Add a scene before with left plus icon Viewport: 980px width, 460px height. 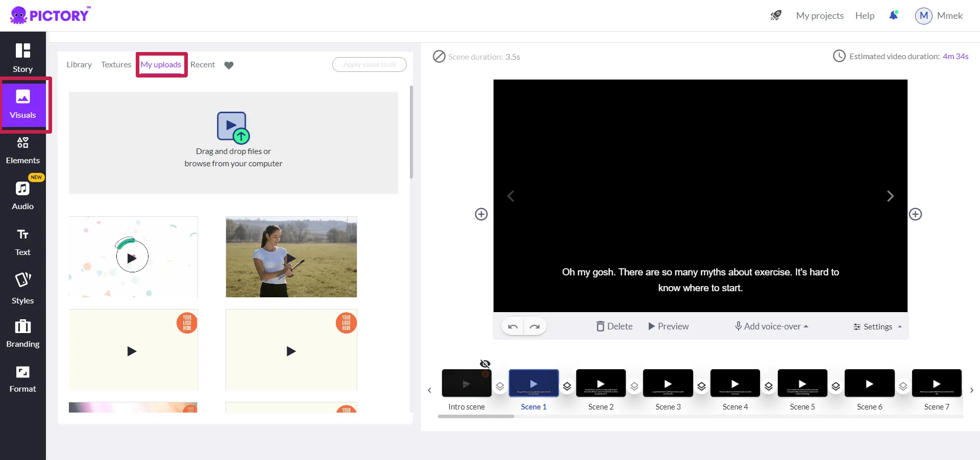tap(481, 214)
